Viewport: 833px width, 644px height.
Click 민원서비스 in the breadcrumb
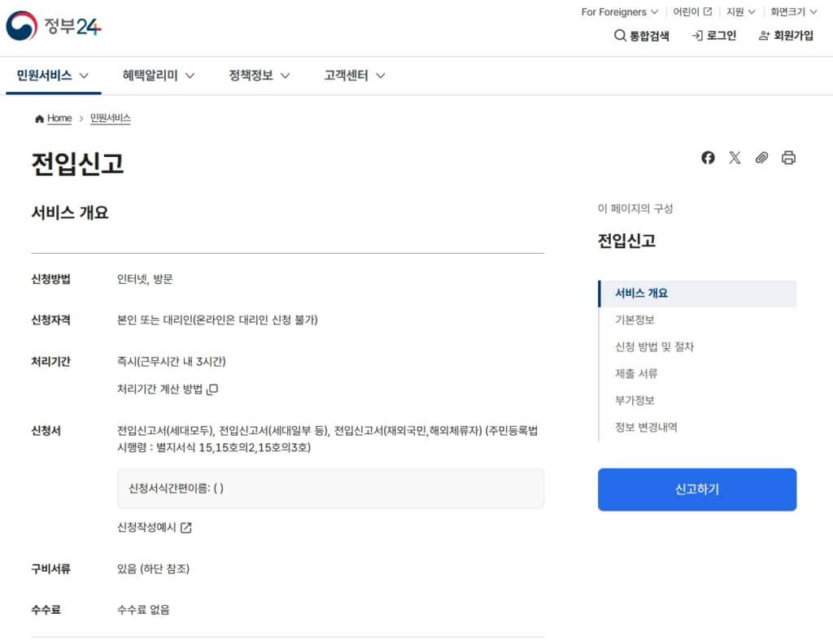(x=109, y=118)
